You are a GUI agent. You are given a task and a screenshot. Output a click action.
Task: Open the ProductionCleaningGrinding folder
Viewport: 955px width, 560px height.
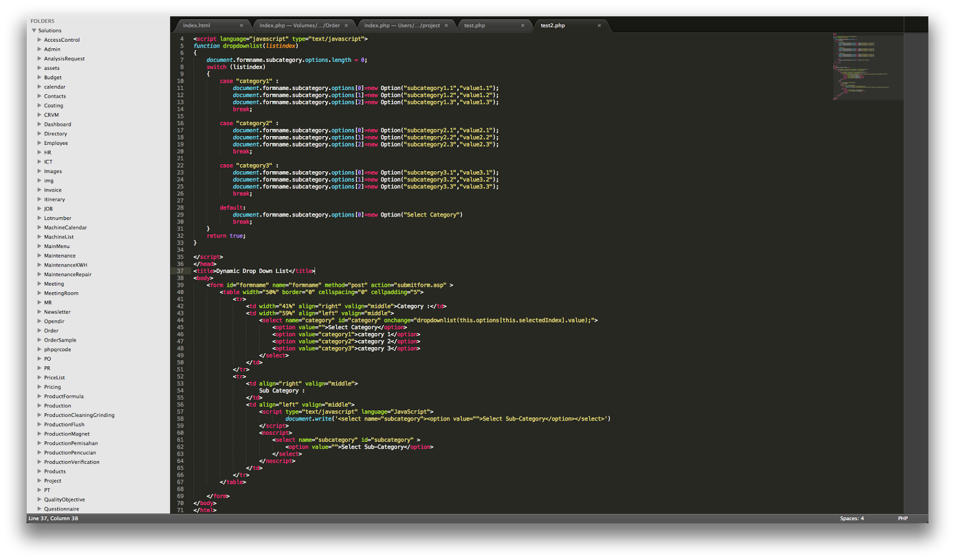pyautogui.click(x=79, y=415)
